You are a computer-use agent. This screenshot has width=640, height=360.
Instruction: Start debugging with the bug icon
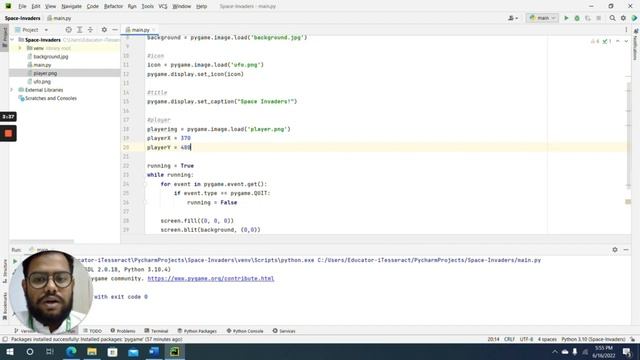(577, 18)
